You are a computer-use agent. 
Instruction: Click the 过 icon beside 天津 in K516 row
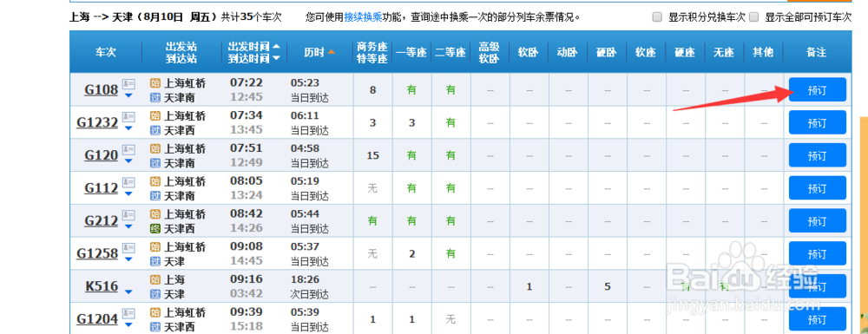pos(155,293)
